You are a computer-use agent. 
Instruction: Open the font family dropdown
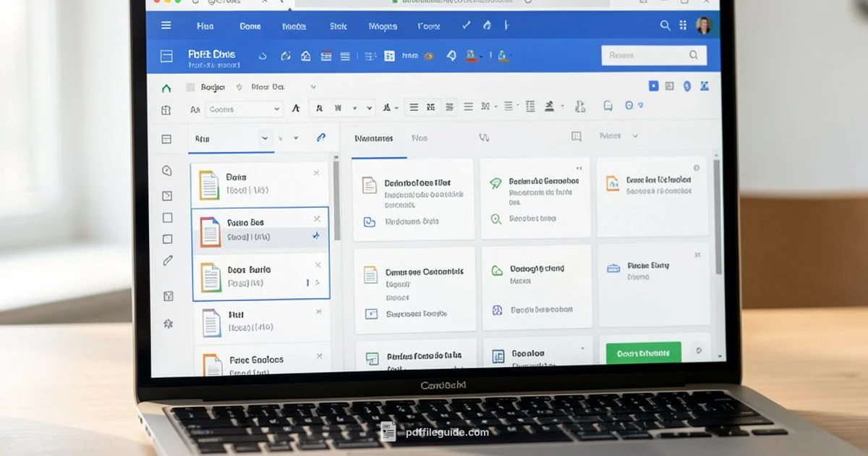pyautogui.click(x=244, y=109)
